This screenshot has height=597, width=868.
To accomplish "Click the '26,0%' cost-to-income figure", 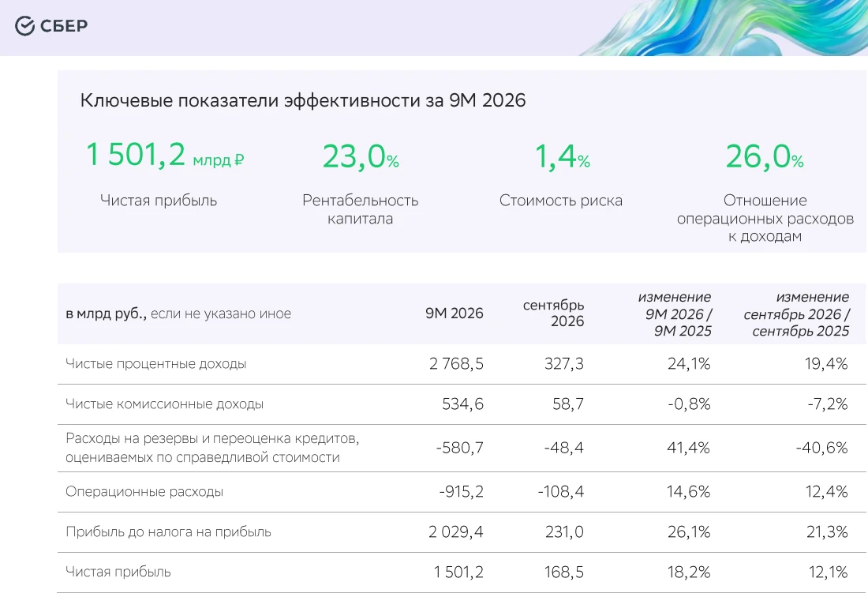I will pyautogui.click(x=765, y=156).
